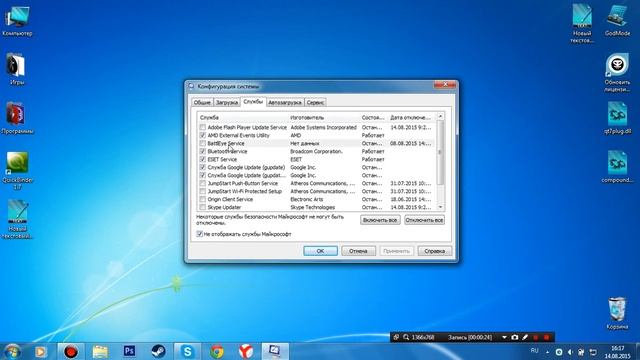This screenshot has height=360, width=640.
Task: Click Electronic Arts manufacturer cell
Action: [307, 199]
